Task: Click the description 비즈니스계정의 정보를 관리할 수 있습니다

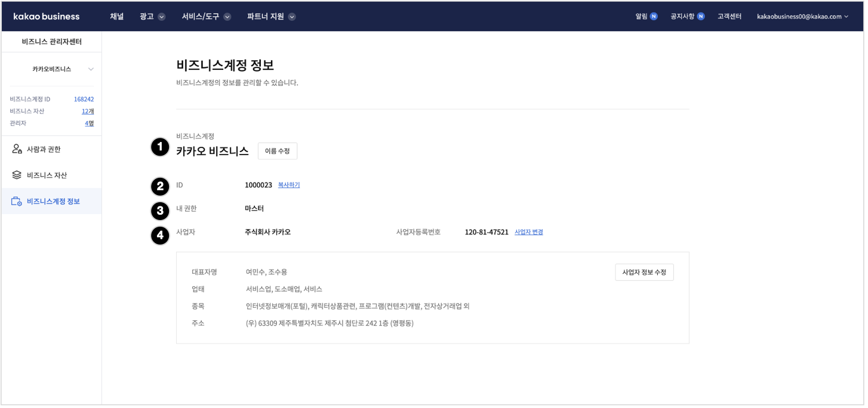Action: click(x=237, y=83)
